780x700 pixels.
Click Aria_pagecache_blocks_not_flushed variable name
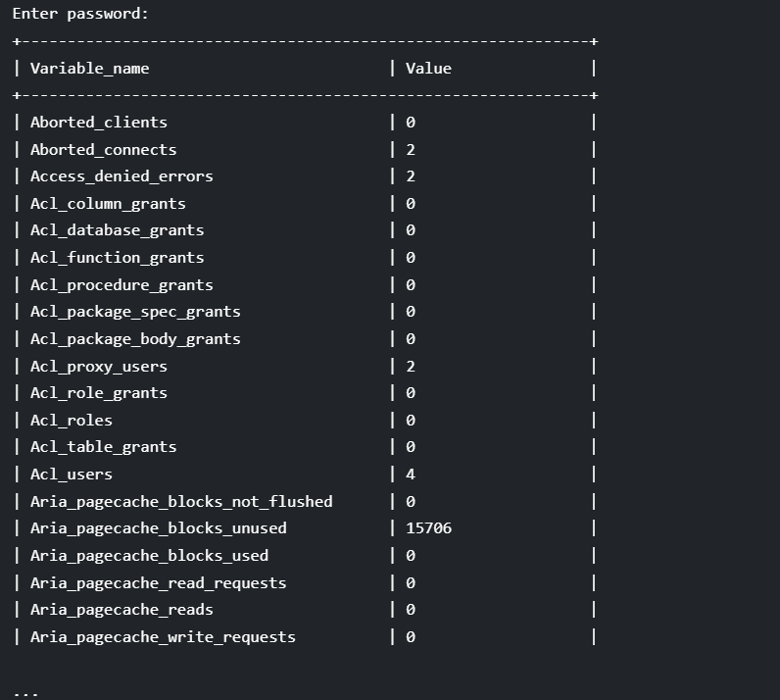pyautogui.click(x=181, y=502)
